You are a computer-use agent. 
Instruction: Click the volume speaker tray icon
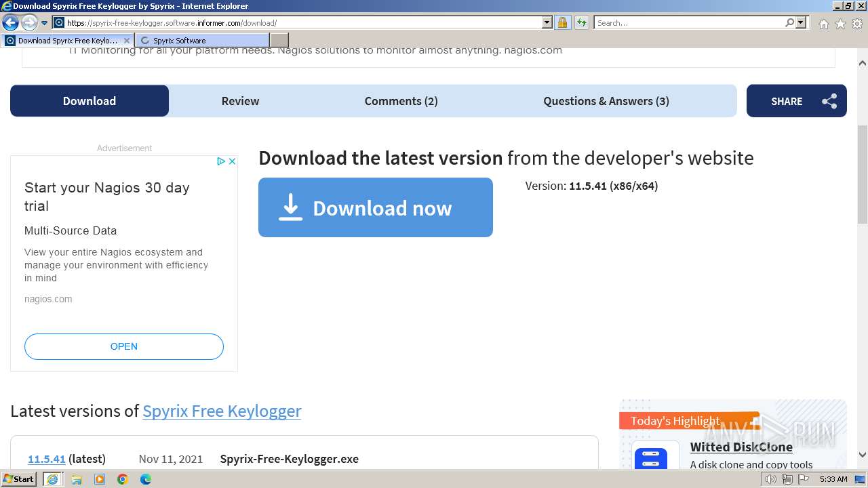click(771, 479)
